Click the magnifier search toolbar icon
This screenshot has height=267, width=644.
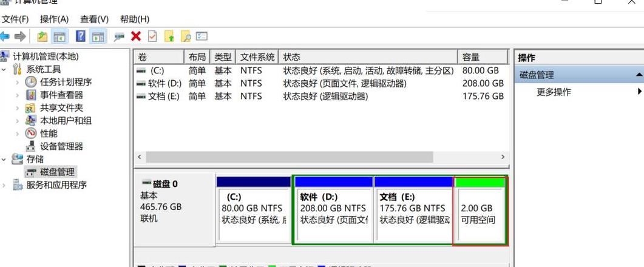point(186,36)
